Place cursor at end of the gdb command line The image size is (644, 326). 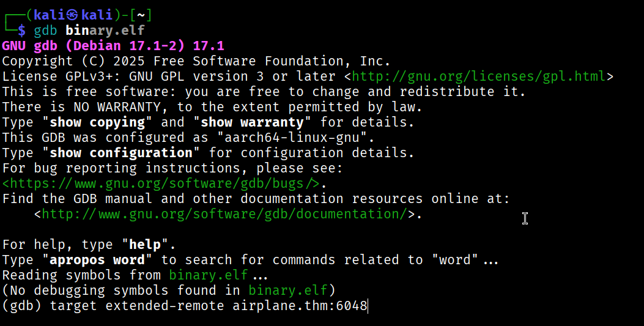(x=368, y=306)
